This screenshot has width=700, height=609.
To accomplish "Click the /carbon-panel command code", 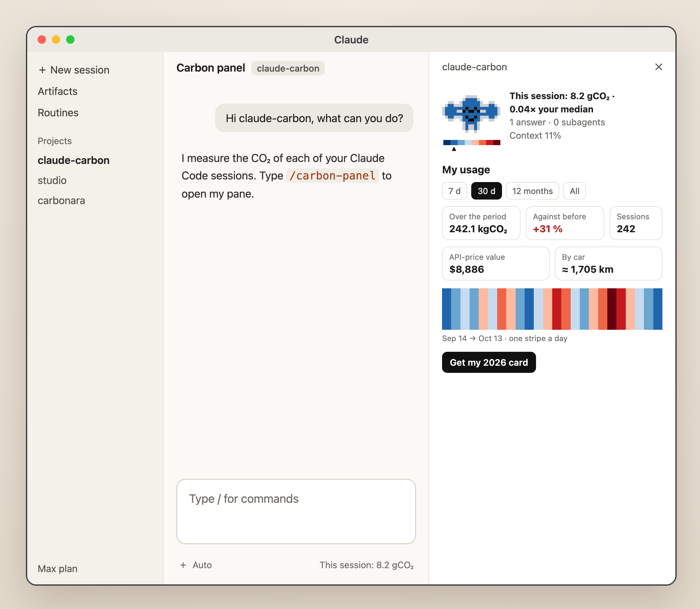I will [332, 176].
